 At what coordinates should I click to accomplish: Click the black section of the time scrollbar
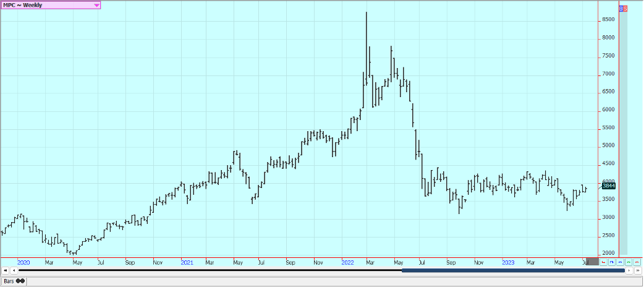coord(210,270)
